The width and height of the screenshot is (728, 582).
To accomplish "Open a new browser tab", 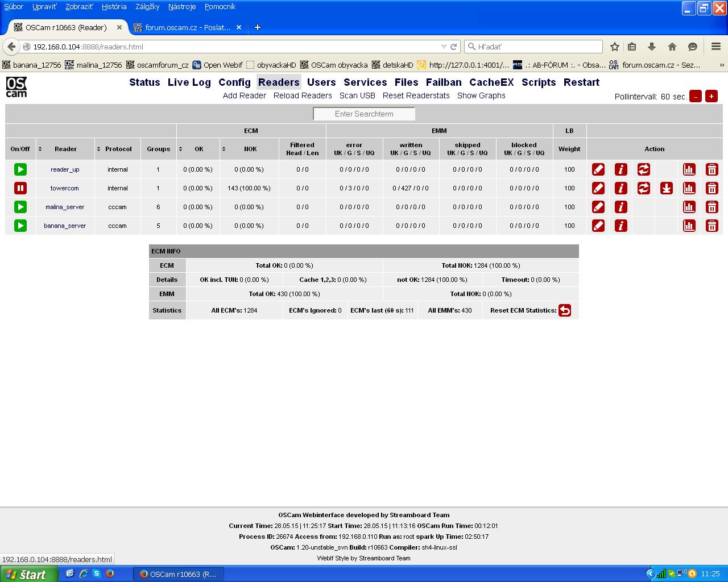I will point(257,27).
